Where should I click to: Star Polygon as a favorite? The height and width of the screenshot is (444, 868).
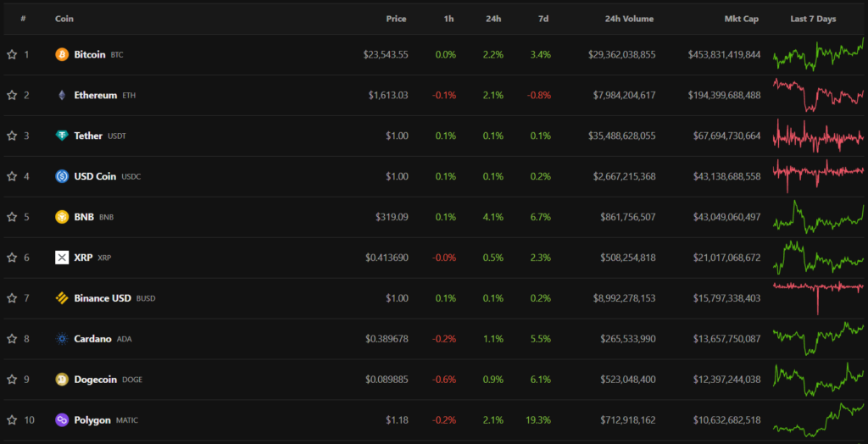12,420
